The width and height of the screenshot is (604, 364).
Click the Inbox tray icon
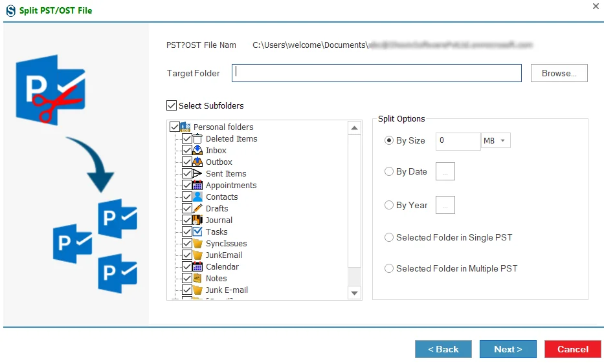click(x=197, y=150)
